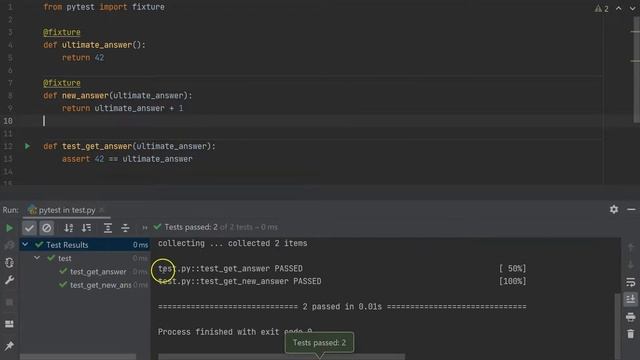Sort test results alphabetically
Image resolution: width=640 pixels, height=360 pixels.
tap(69, 228)
